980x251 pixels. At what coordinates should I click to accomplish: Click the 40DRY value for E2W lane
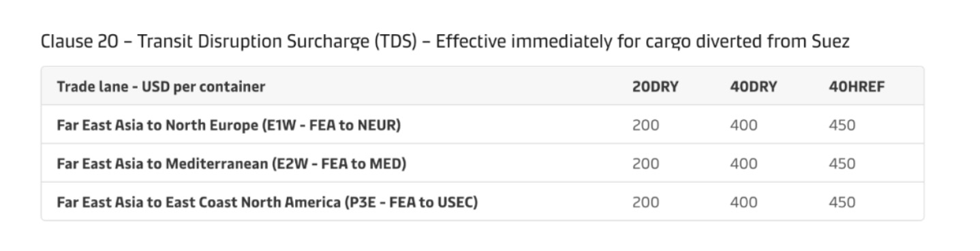(x=744, y=164)
